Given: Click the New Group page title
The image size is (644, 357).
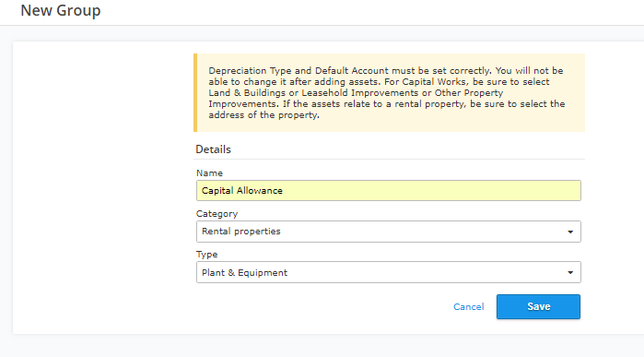Looking at the screenshot, I should (x=61, y=10).
